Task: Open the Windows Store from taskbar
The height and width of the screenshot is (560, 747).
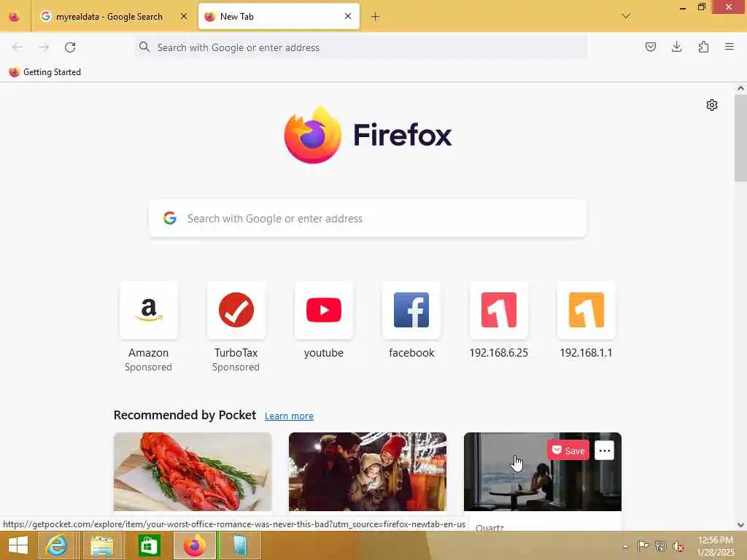Action: 149,545
